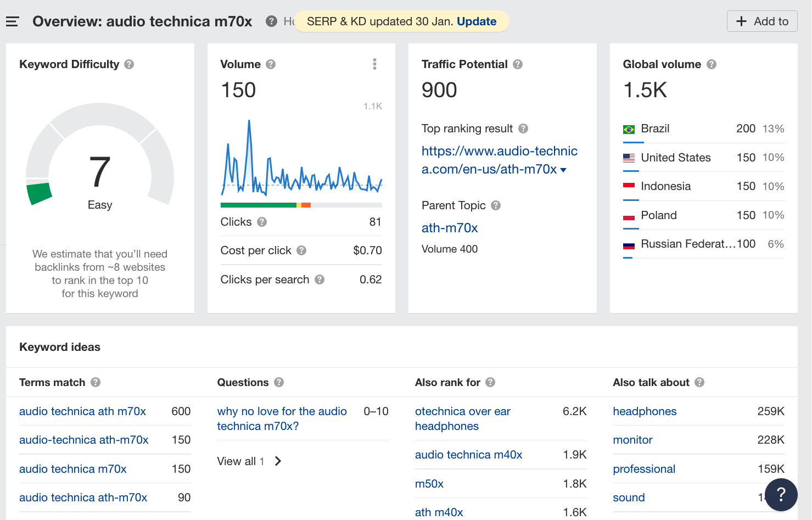Open professional topic link
Image resolution: width=812 pixels, height=520 pixels.
pos(644,469)
